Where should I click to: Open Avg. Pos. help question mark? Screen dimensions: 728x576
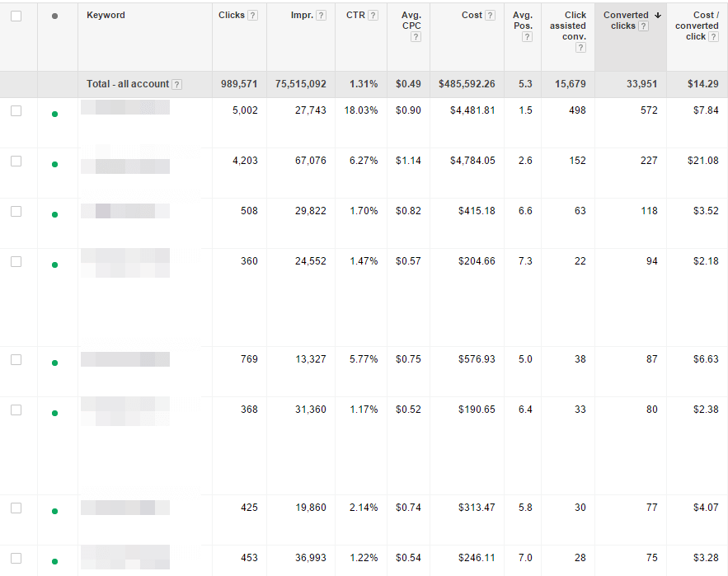[x=527, y=37]
